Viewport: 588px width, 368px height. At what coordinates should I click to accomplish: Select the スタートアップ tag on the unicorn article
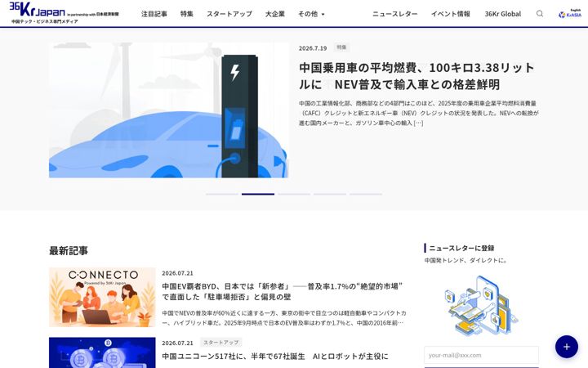coord(220,343)
